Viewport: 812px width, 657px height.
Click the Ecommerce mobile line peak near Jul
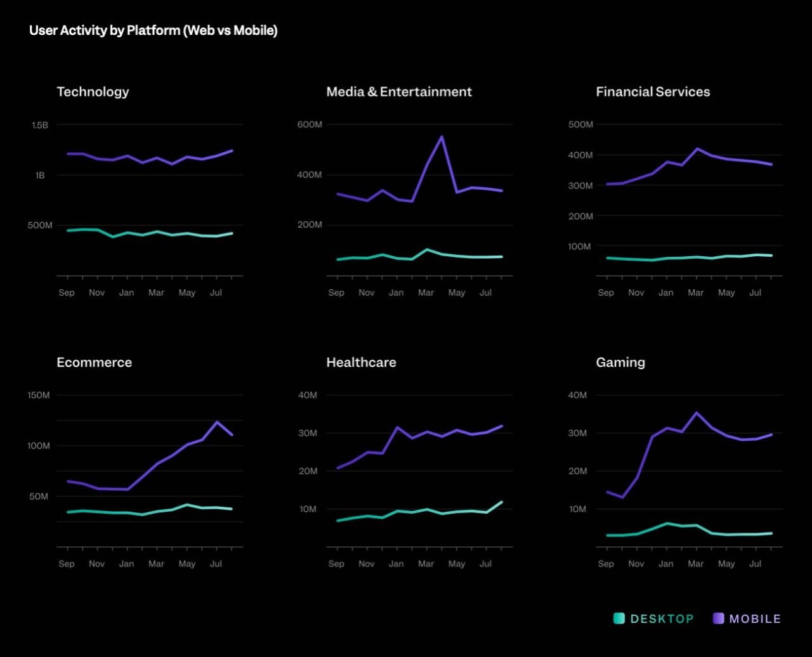[217, 422]
